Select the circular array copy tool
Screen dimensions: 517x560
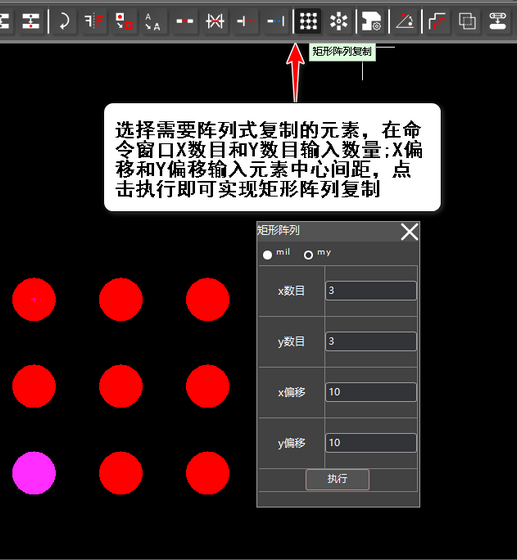[x=338, y=21]
